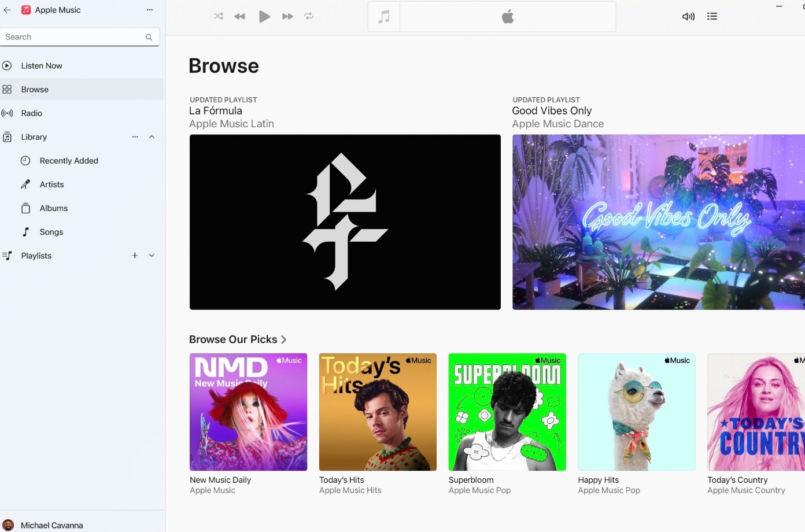The height and width of the screenshot is (532, 805).
Task: Open New Music Daily cover
Action: [x=249, y=412]
